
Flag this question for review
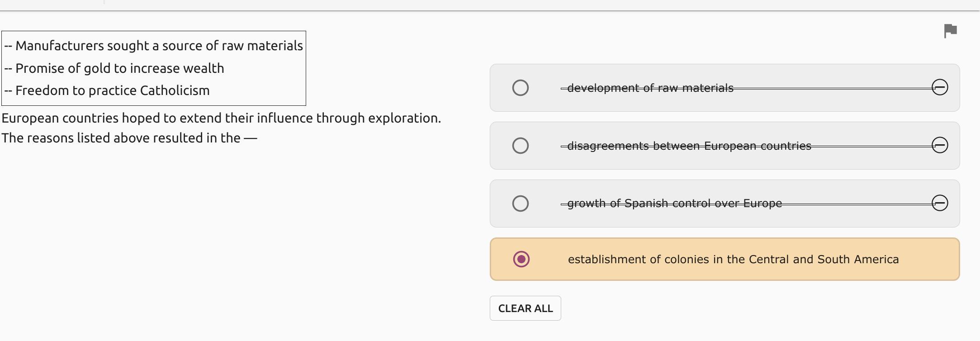tap(950, 31)
